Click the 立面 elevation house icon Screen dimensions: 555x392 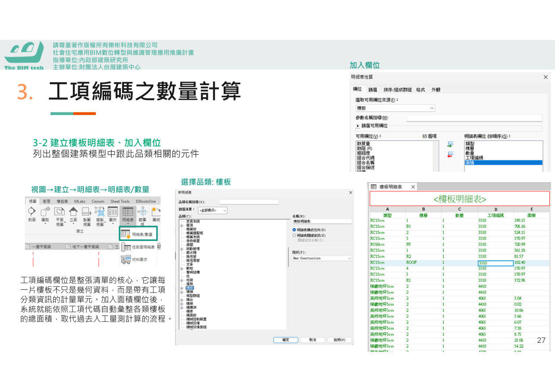(73, 212)
